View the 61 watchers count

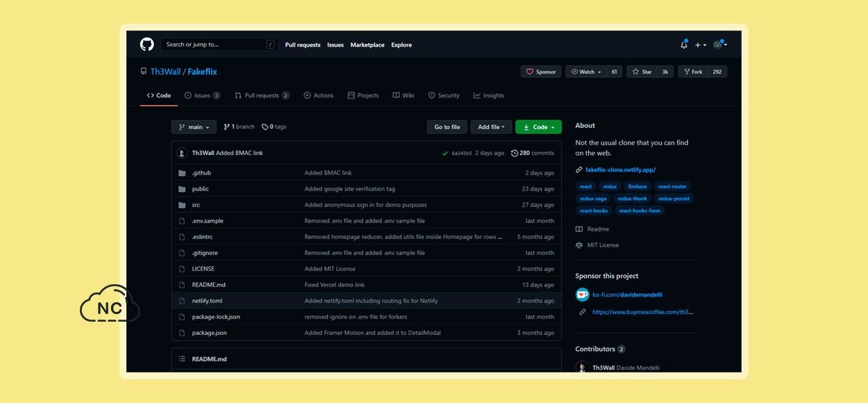615,72
